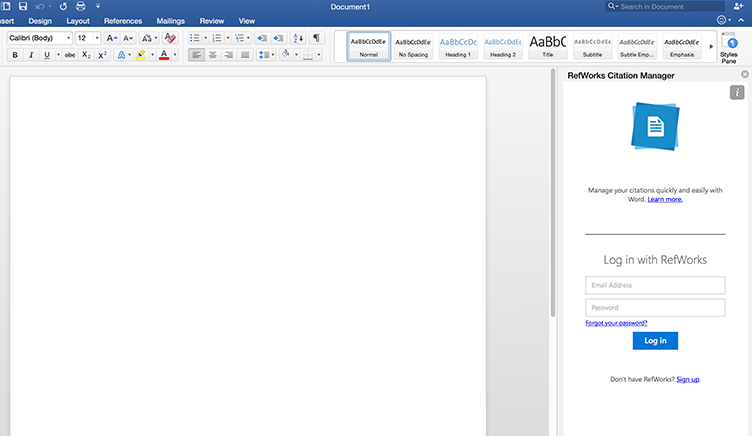Expand the styles gallery arrow
This screenshot has height=436, width=752.
711,47
